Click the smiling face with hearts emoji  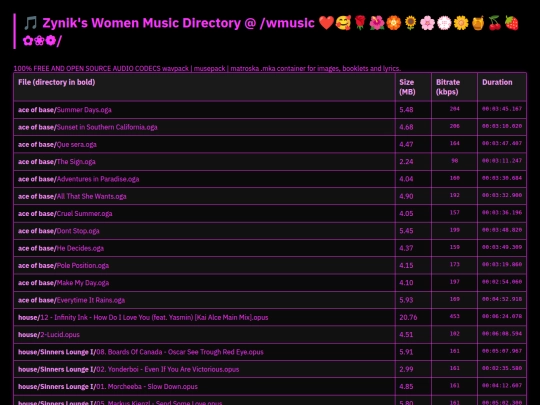tap(343, 23)
